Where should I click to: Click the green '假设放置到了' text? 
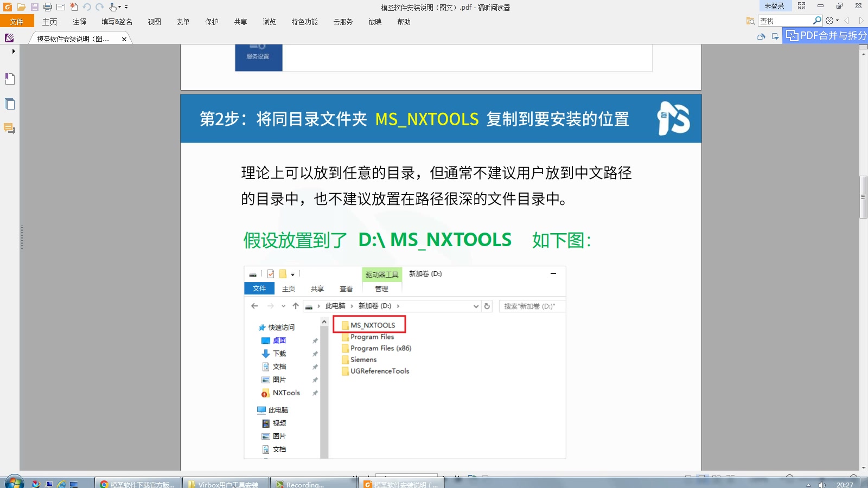pos(295,240)
